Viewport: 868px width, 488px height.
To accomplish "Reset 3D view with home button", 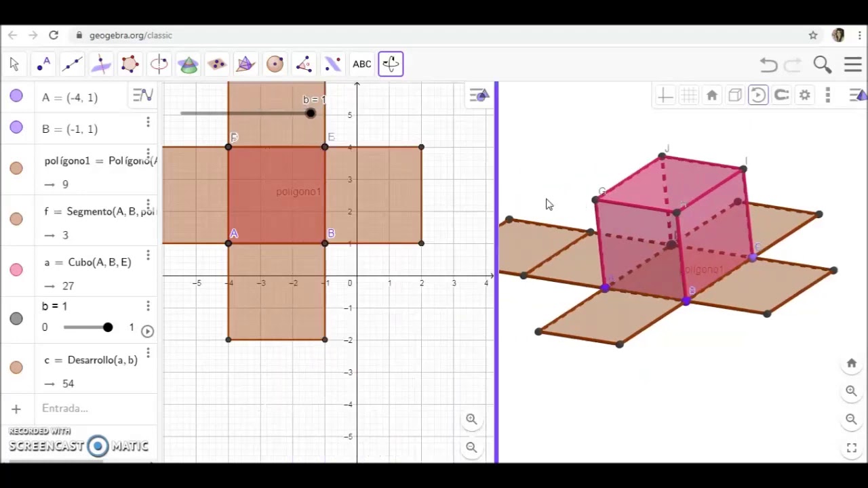I will point(712,96).
